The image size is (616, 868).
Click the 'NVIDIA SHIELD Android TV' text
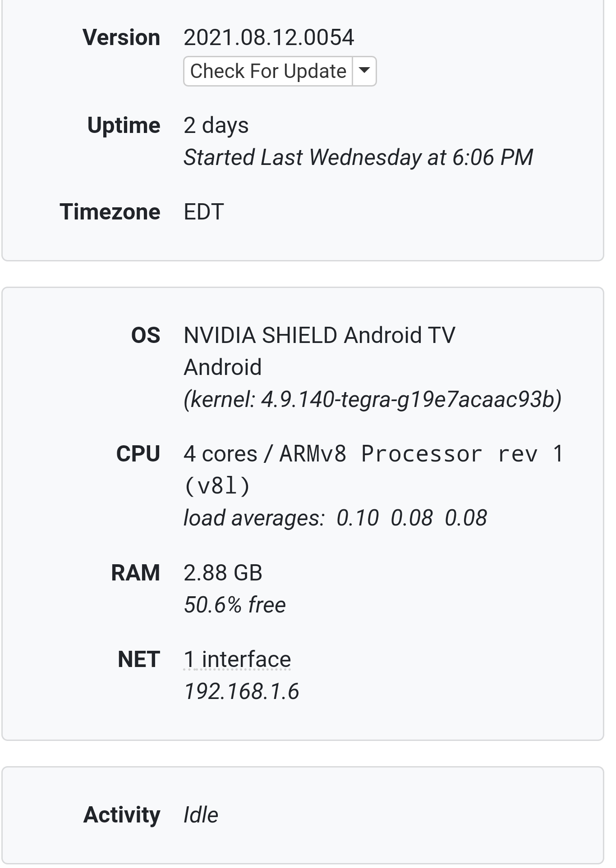(319, 335)
